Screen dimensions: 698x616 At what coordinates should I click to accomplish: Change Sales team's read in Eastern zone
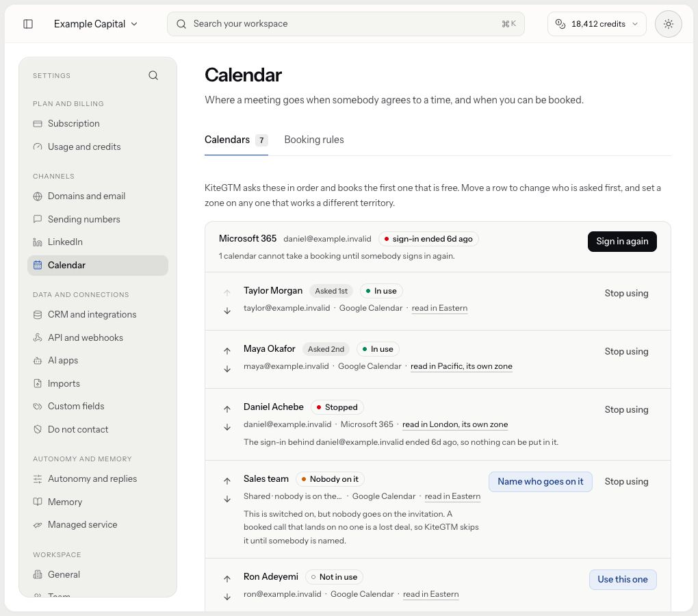coord(452,497)
